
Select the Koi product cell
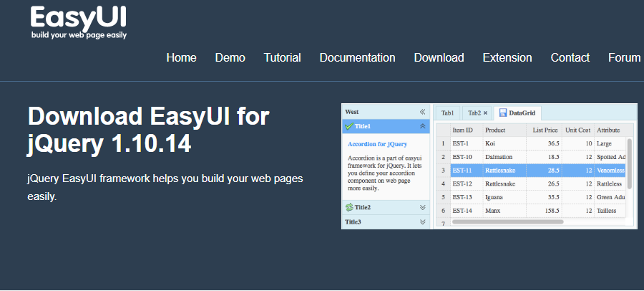pos(504,143)
